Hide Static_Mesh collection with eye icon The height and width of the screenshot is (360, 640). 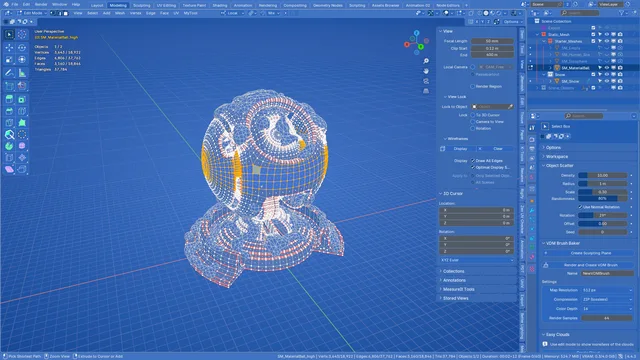coord(607,35)
